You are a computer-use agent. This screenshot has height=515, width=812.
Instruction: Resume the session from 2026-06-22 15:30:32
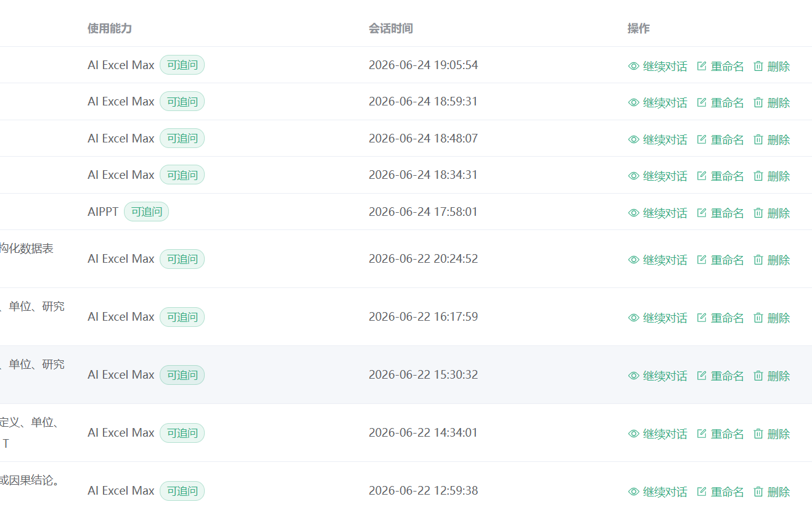coord(657,376)
